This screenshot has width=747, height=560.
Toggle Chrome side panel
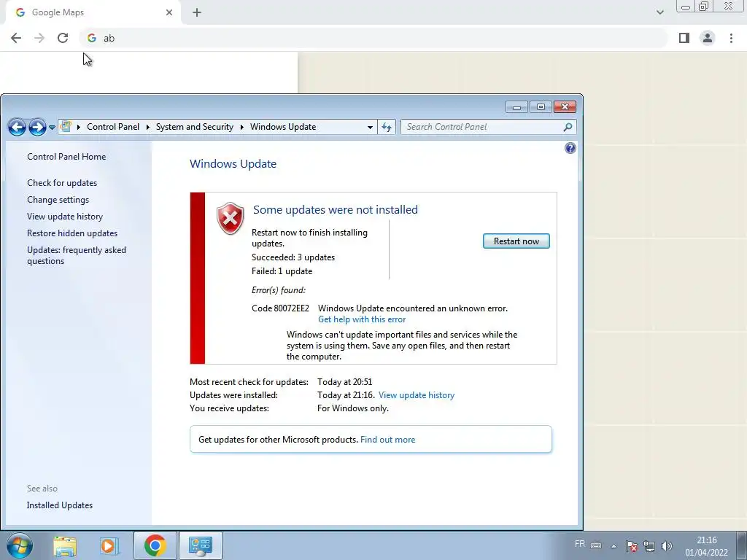tap(684, 38)
